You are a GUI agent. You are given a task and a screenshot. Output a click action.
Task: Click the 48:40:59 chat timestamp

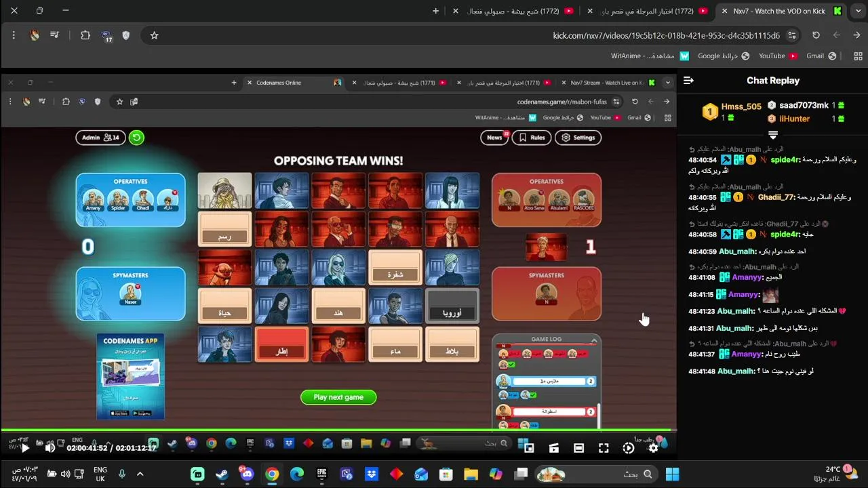point(702,251)
